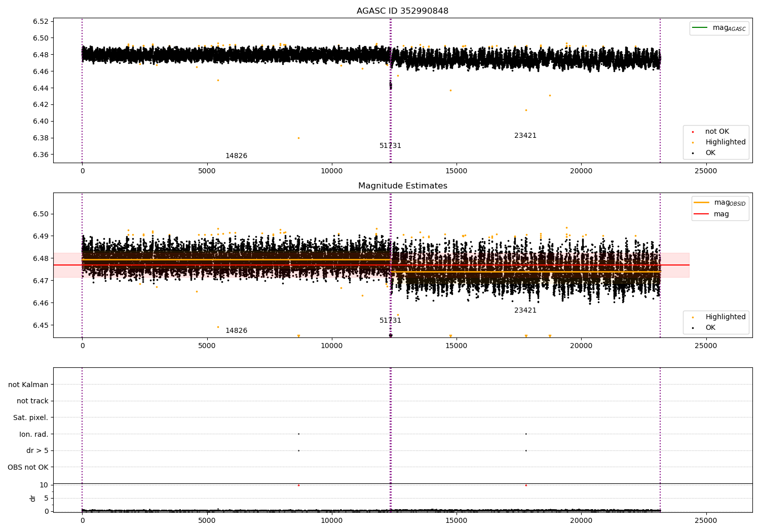Click the 'not track' axis label
This screenshot has height=532, width=760.
tap(32, 401)
